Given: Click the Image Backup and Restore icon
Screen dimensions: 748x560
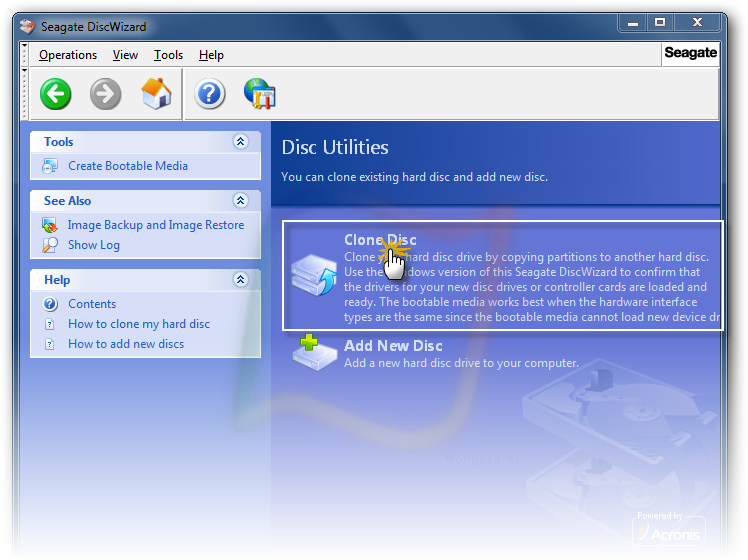Looking at the screenshot, I should tap(50, 225).
